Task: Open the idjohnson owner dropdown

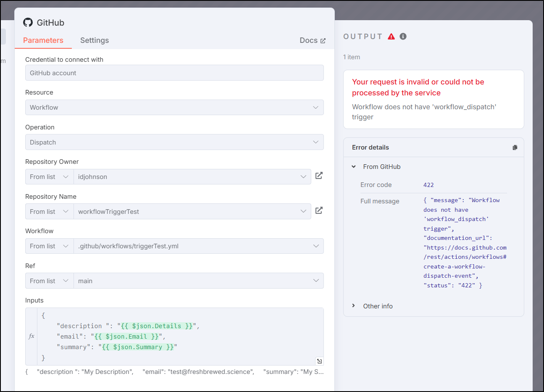Action: (192, 177)
